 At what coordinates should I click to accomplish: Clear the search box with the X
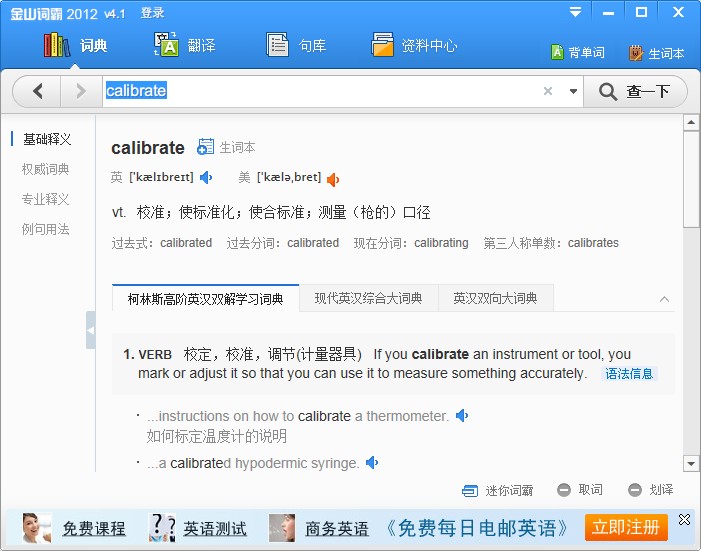click(x=548, y=91)
